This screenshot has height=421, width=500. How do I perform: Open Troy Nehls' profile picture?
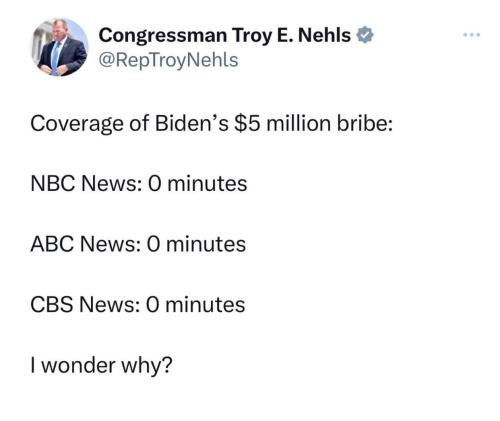point(60,47)
